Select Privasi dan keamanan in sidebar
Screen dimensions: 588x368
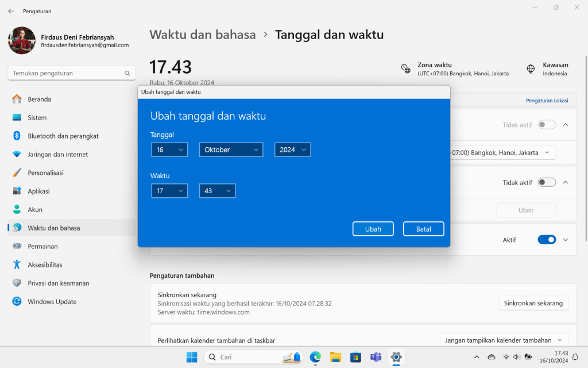(x=58, y=283)
